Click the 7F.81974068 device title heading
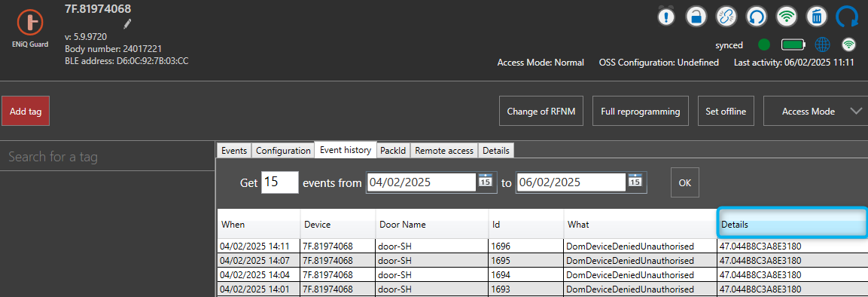868x297 pixels. [98, 9]
